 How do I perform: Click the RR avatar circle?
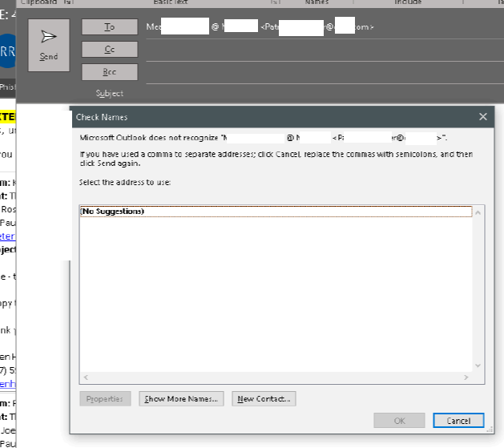pos(8,50)
